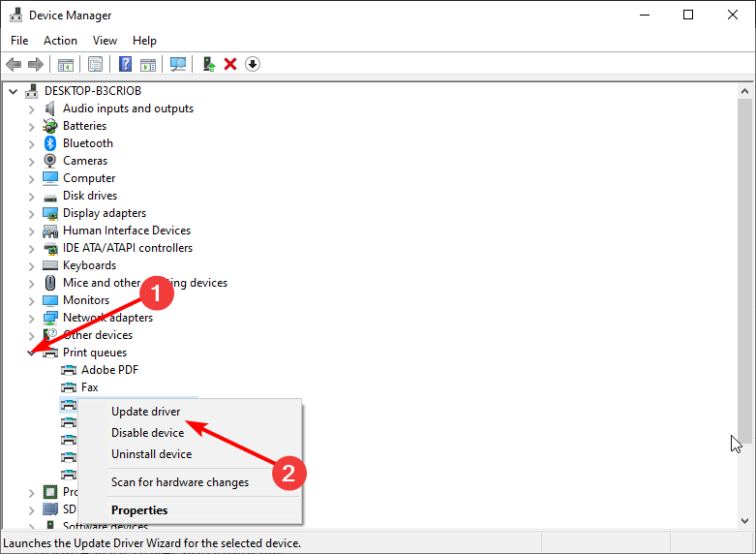Screen dimensions: 756x554
Task: Click the red X Uninstall device icon
Action: pyautogui.click(x=230, y=64)
